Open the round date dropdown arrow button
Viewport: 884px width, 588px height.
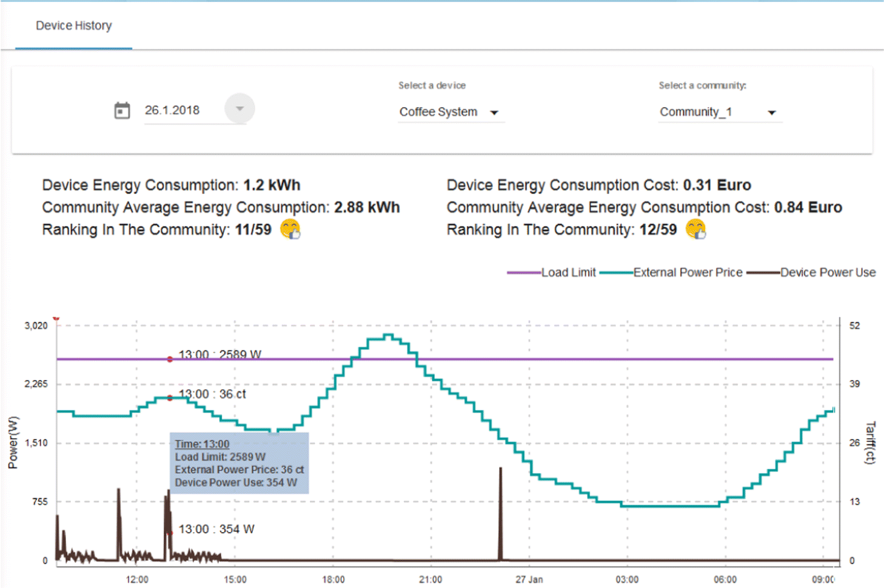pos(239,109)
